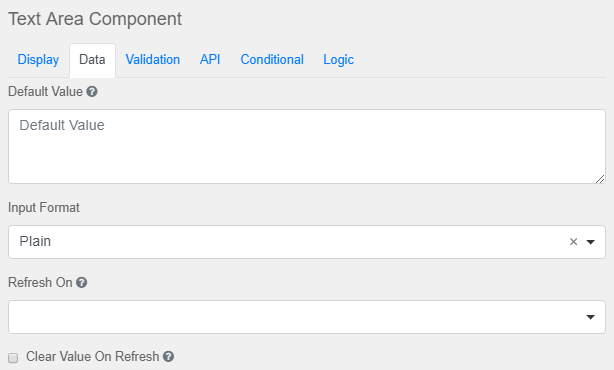Open the empty Refresh On select box
The image size is (614, 370).
[307, 317]
